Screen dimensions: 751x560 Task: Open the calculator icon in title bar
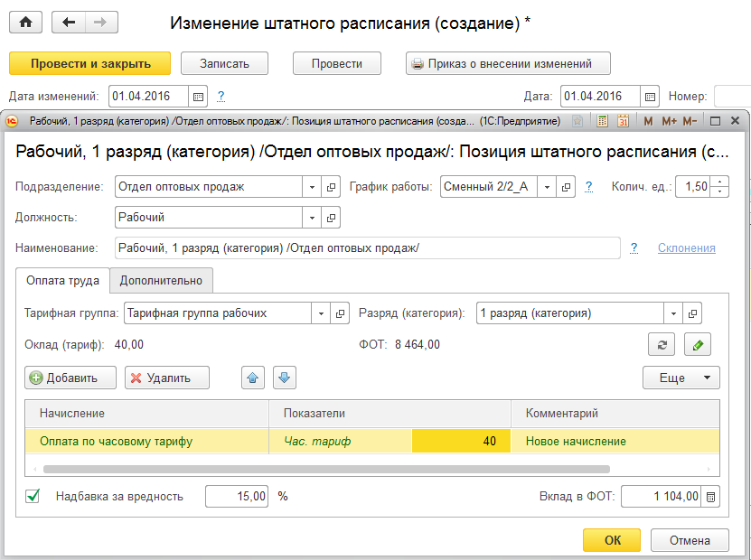tap(603, 121)
